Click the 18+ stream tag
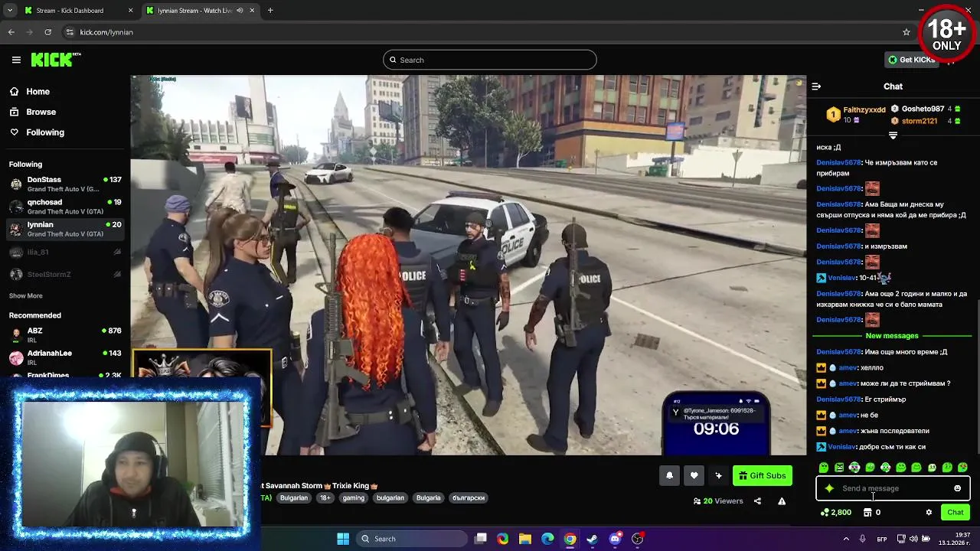The height and width of the screenshot is (551, 980). [325, 497]
